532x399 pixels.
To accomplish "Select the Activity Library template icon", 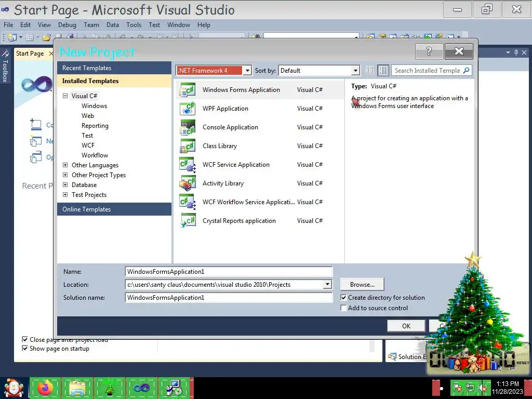I will pos(187,183).
